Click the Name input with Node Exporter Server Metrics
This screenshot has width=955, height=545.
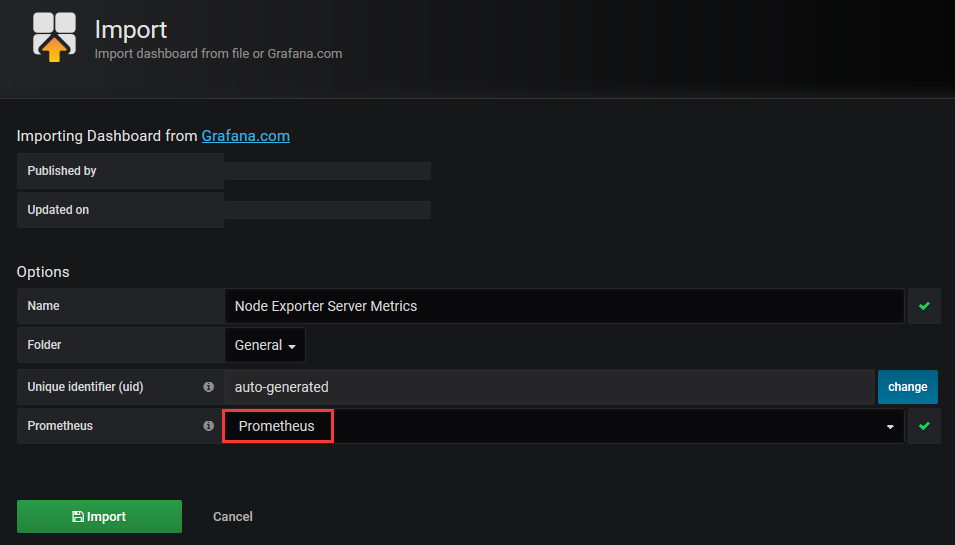point(564,306)
